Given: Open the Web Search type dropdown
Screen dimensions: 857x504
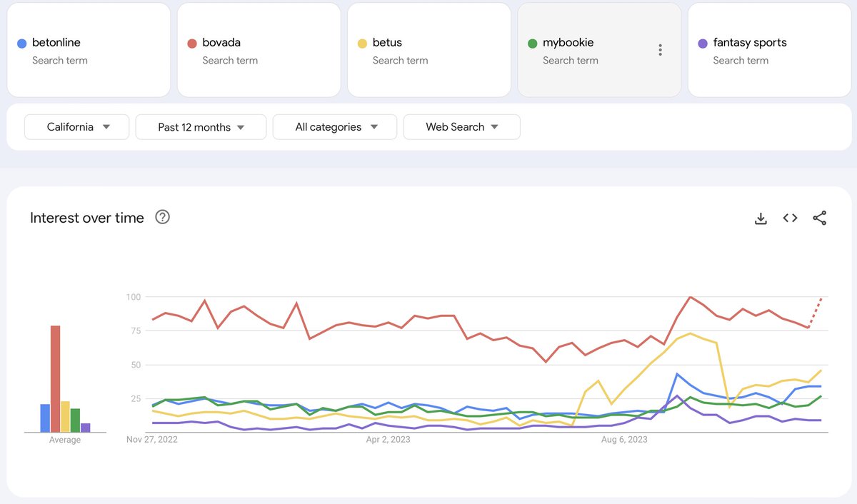Looking at the screenshot, I should (x=461, y=127).
